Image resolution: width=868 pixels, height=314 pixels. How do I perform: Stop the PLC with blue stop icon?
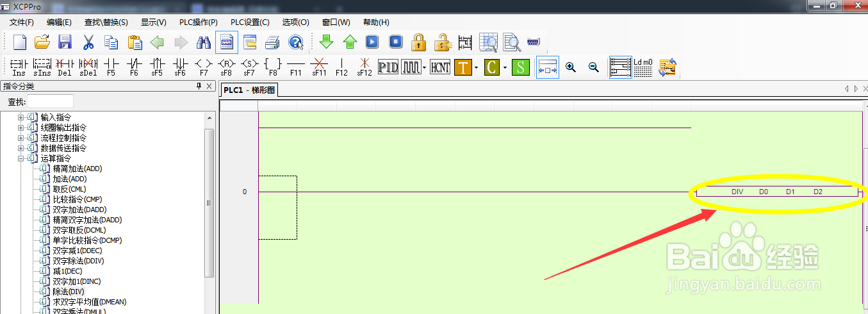click(396, 42)
